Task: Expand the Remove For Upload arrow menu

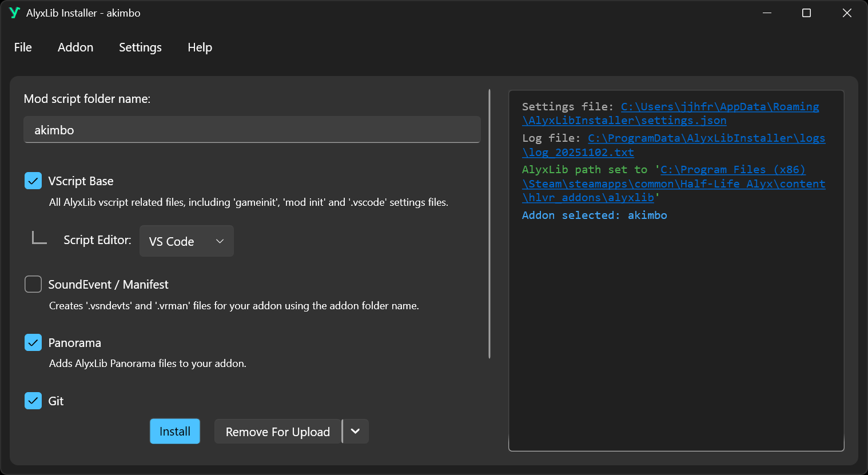Action: [355, 432]
